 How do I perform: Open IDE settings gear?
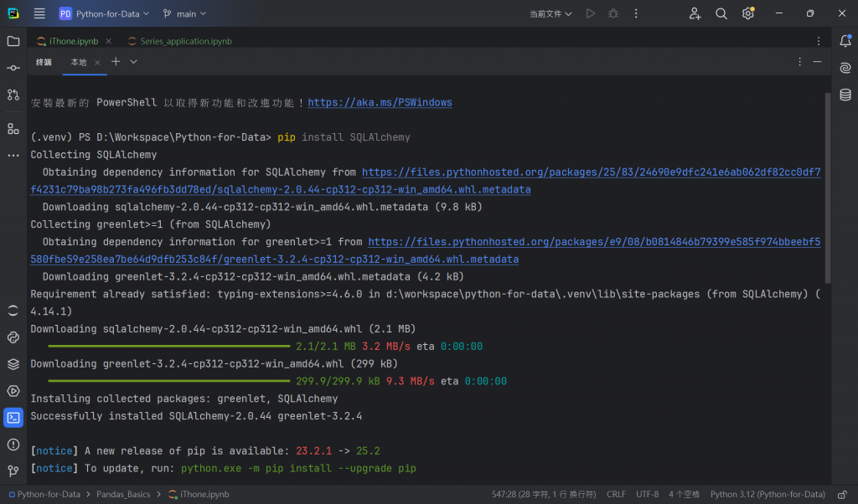748,13
